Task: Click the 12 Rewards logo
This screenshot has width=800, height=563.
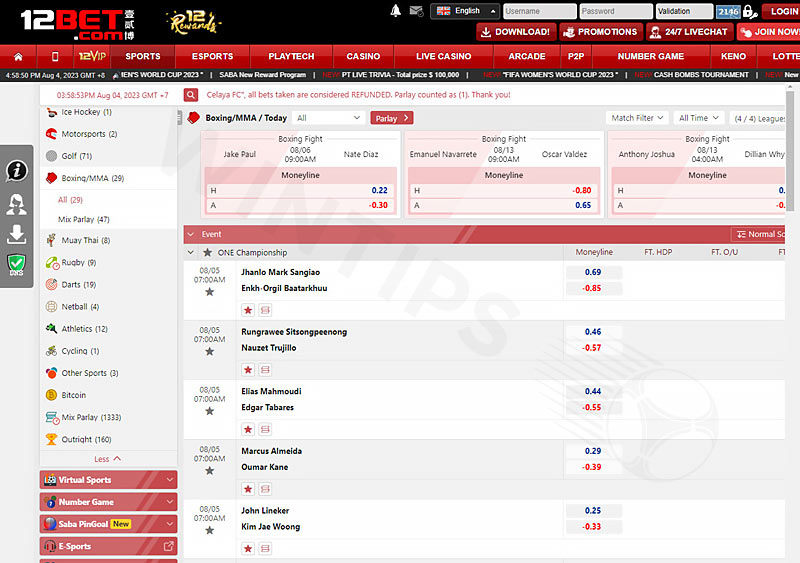Action: (194, 22)
